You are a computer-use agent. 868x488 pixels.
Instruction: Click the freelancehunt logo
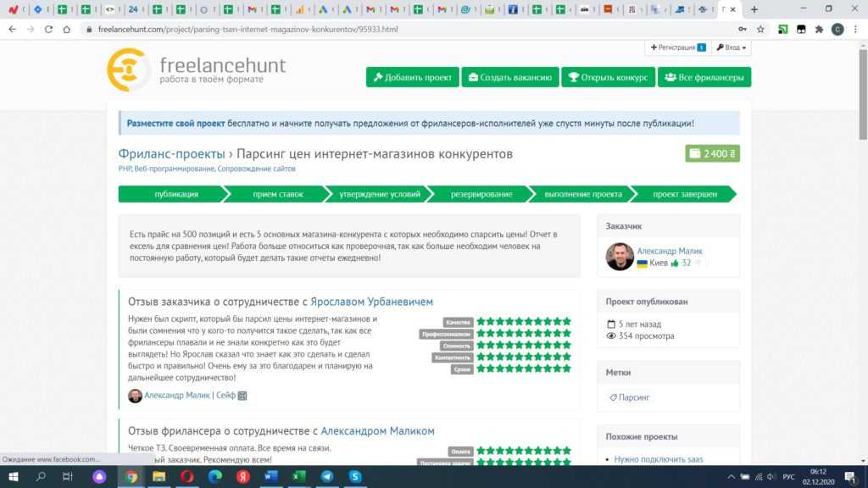pos(197,69)
